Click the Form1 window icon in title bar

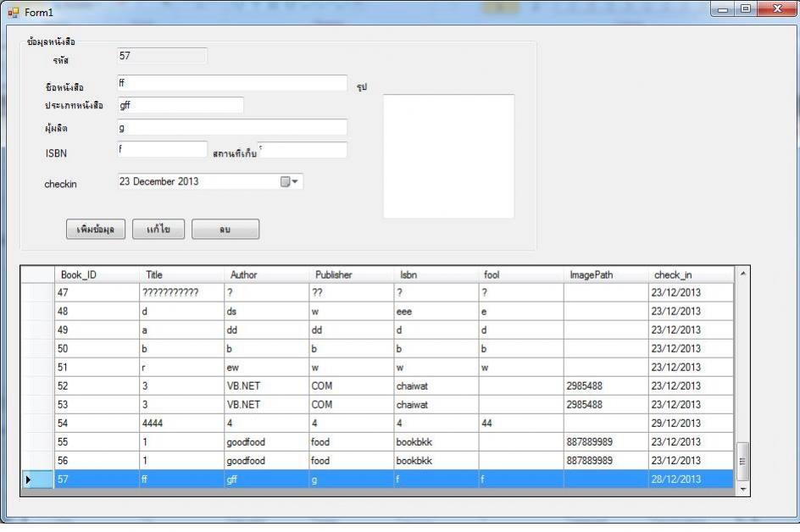tap(13, 12)
